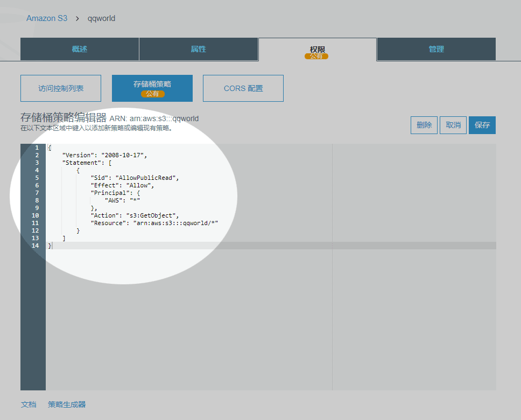Click the 删除 policy button
This screenshot has width=521, height=420.
[x=424, y=125]
